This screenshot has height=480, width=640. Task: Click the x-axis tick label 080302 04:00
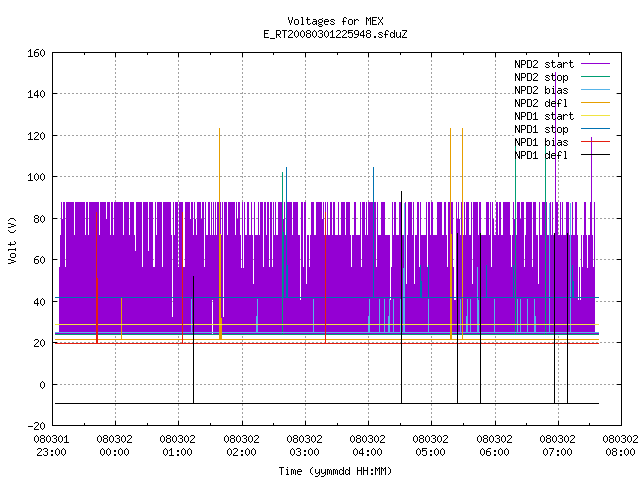pyautogui.click(x=367, y=446)
